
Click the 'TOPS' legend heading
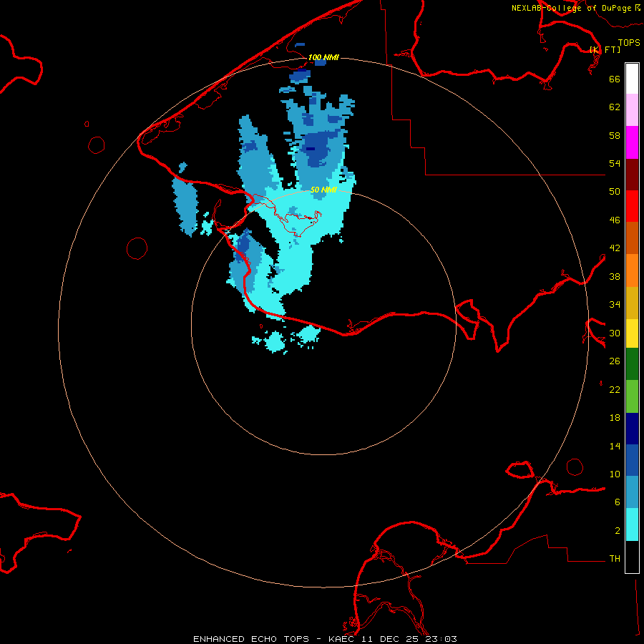click(x=629, y=43)
